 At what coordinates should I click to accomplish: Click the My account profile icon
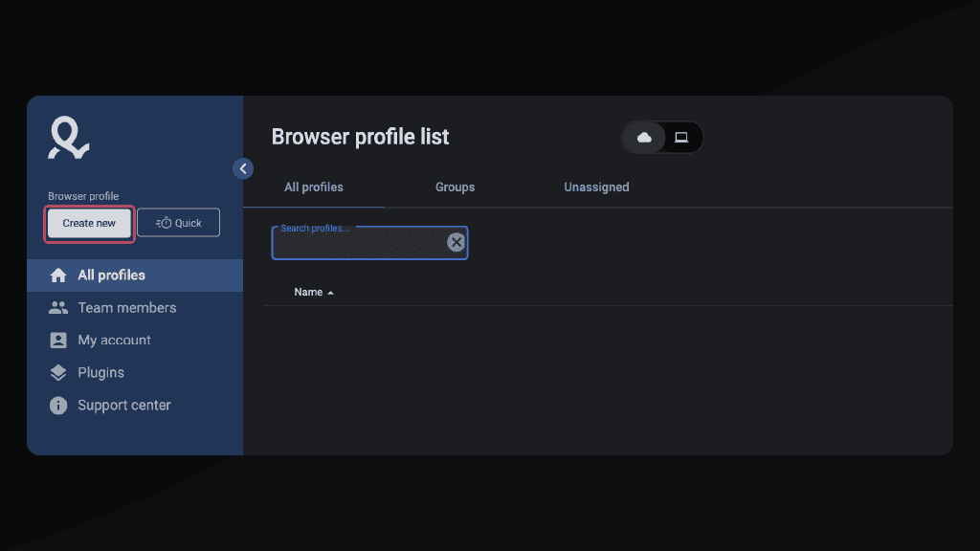[57, 340]
